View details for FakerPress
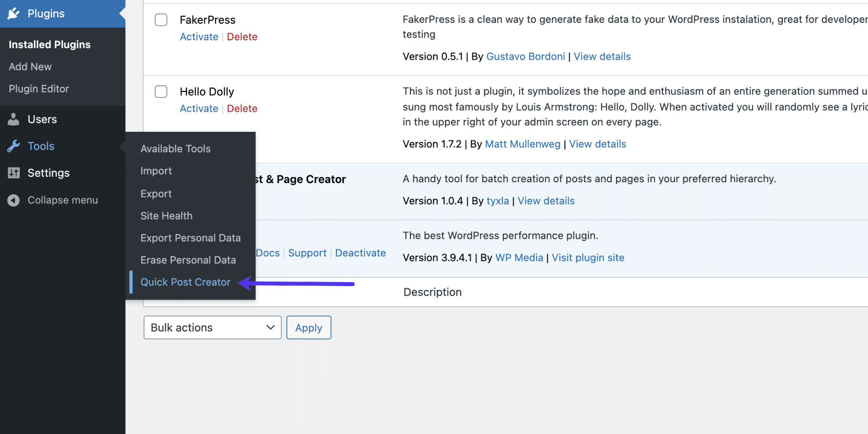This screenshot has width=868, height=434. coord(602,56)
